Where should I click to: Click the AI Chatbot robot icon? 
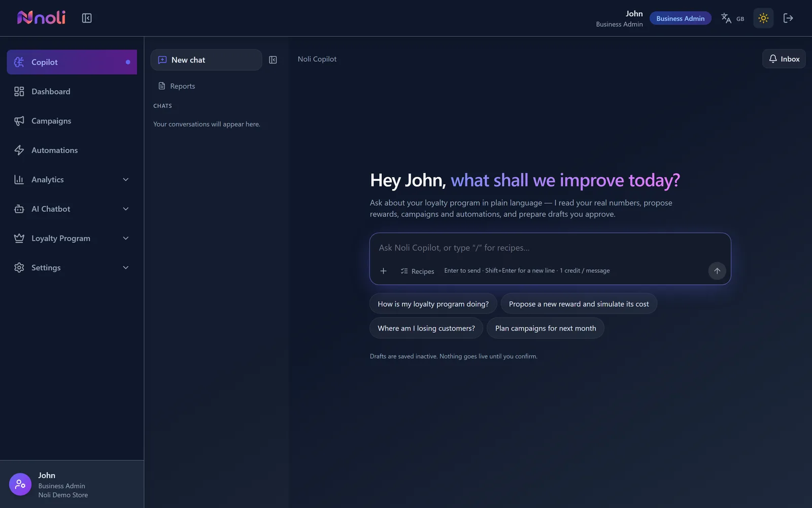click(19, 209)
